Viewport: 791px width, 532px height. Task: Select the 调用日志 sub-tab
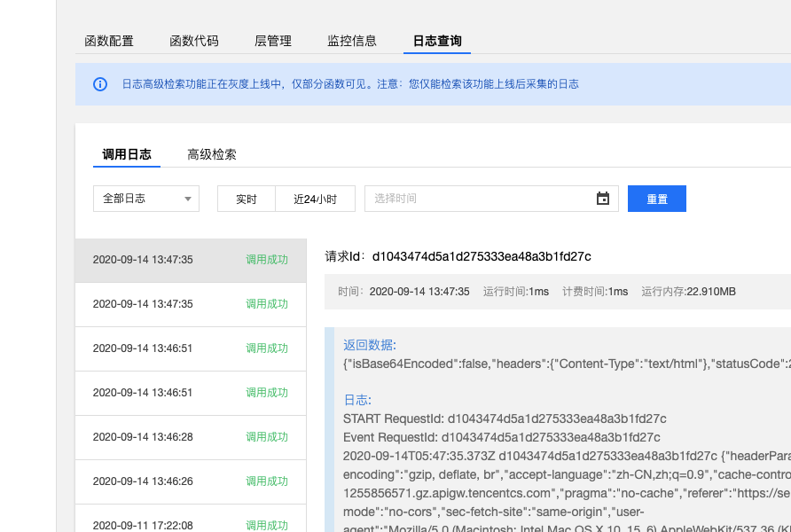127,154
